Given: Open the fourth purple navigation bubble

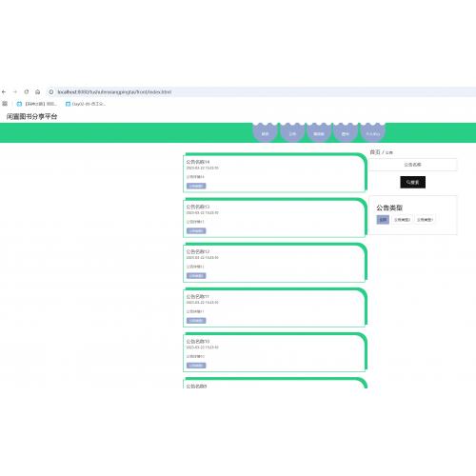Looking at the screenshot, I should coord(346,133).
